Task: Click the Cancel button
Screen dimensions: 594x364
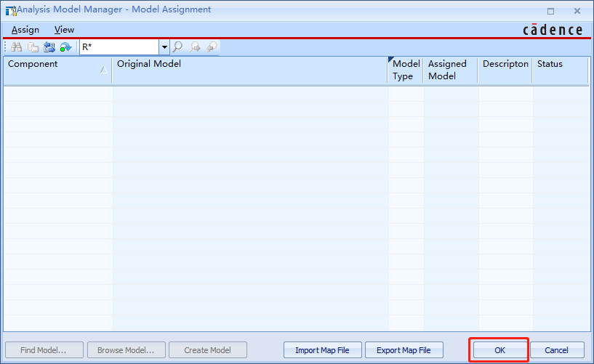Action: [x=557, y=350]
